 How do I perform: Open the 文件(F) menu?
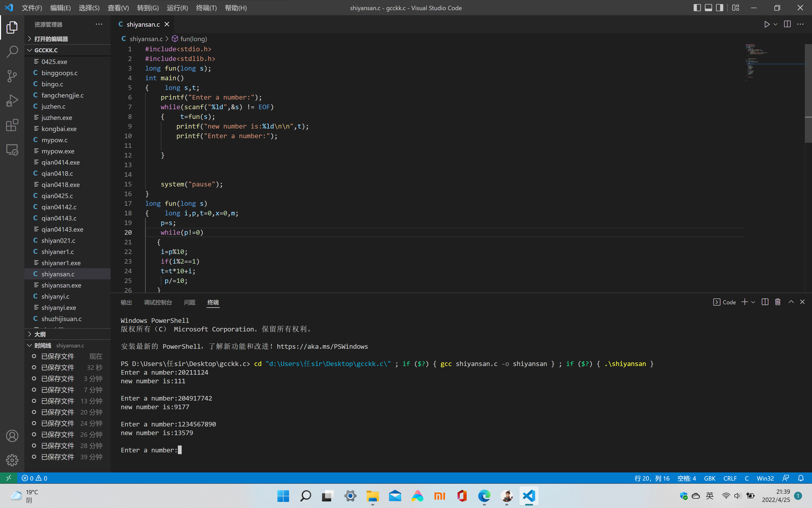click(32, 8)
